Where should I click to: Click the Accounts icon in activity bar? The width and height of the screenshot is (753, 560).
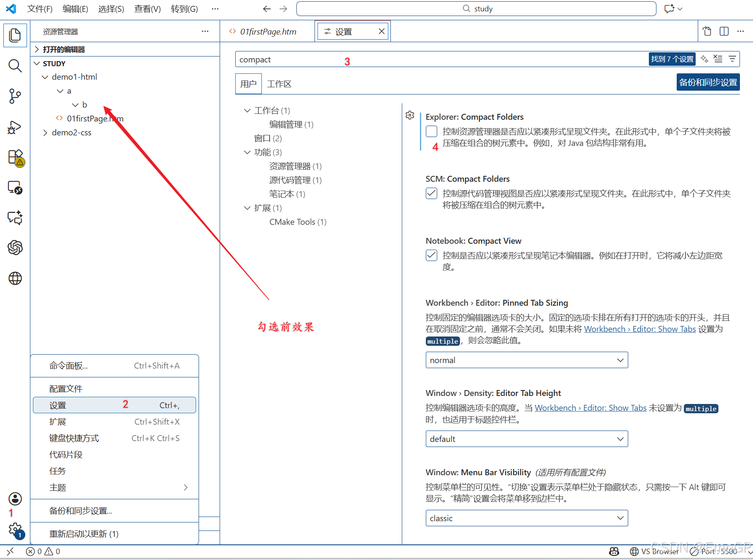[x=15, y=499]
